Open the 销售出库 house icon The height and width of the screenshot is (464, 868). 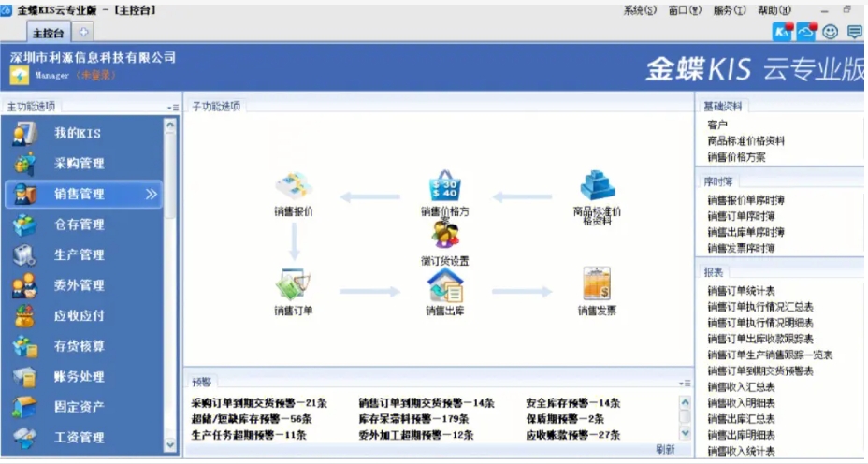click(445, 284)
